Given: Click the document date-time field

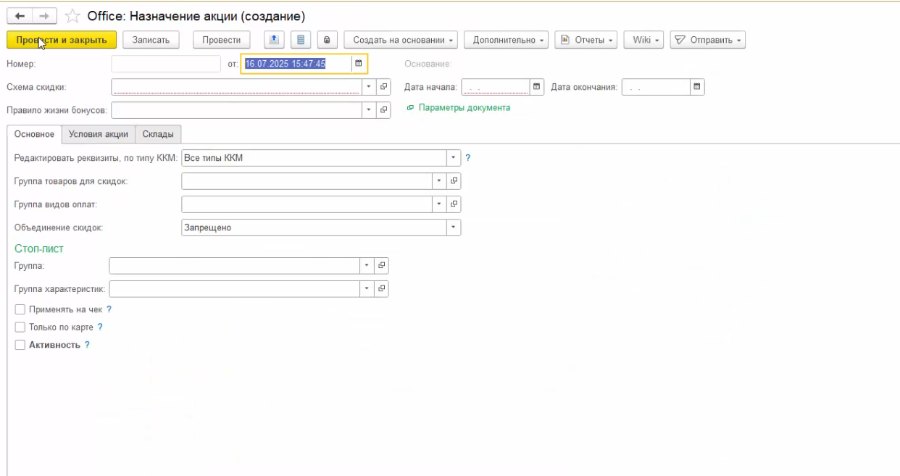Looking at the screenshot, I should 296,64.
